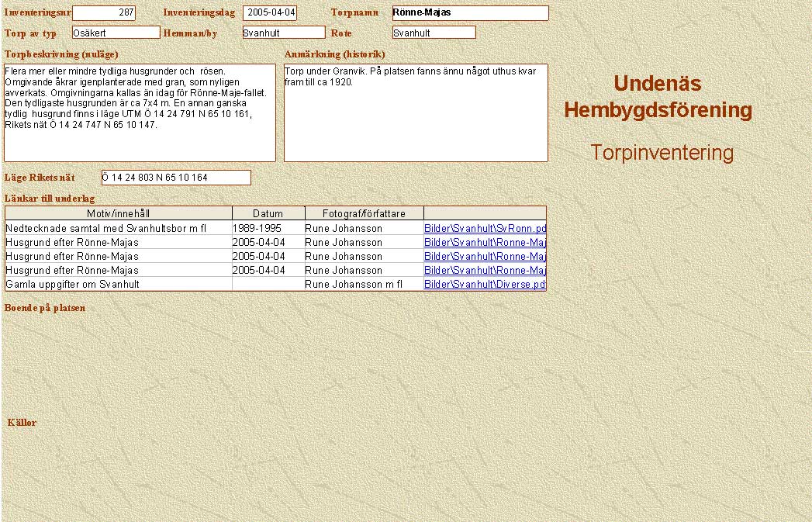Open the Bilder\Svanhult\Diverse link
The height and width of the screenshot is (522, 812).
485,285
